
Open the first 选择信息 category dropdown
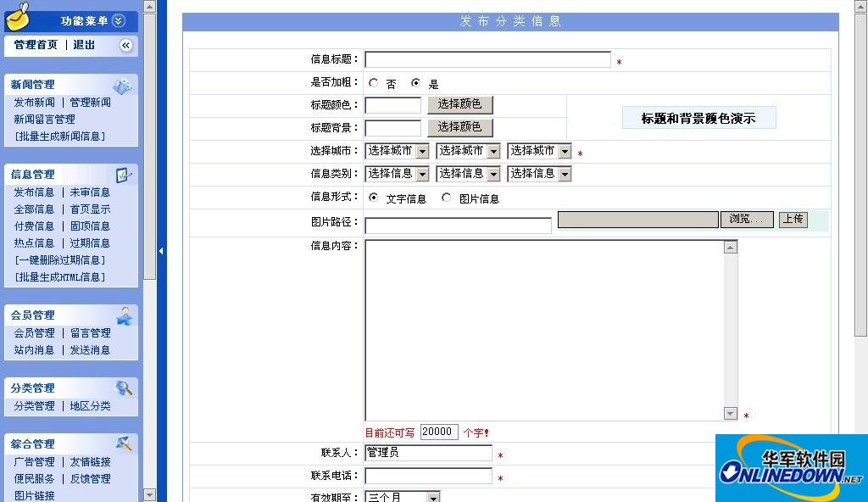(x=397, y=174)
